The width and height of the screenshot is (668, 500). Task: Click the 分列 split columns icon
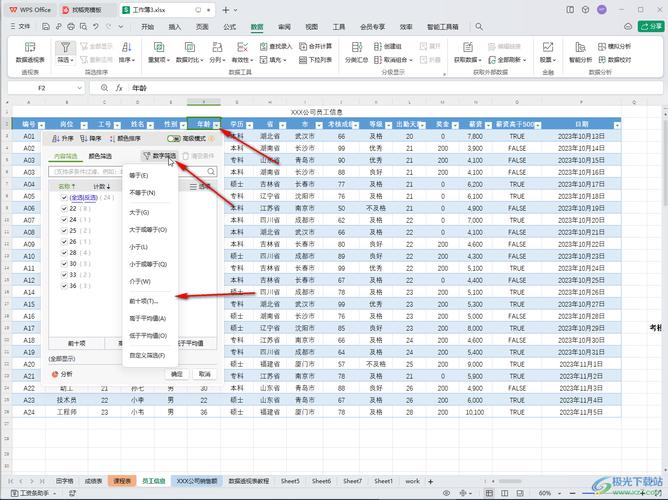pos(217,47)
